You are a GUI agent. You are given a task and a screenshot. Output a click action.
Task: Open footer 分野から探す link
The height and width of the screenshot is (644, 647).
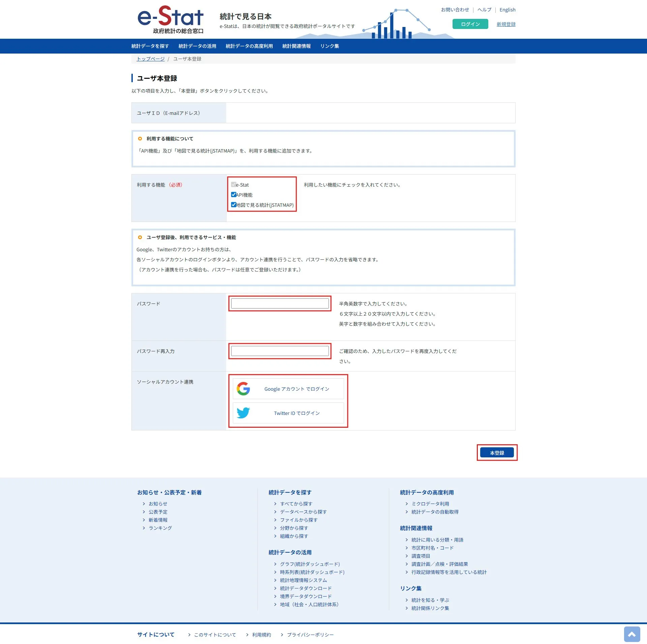[294, 528]
